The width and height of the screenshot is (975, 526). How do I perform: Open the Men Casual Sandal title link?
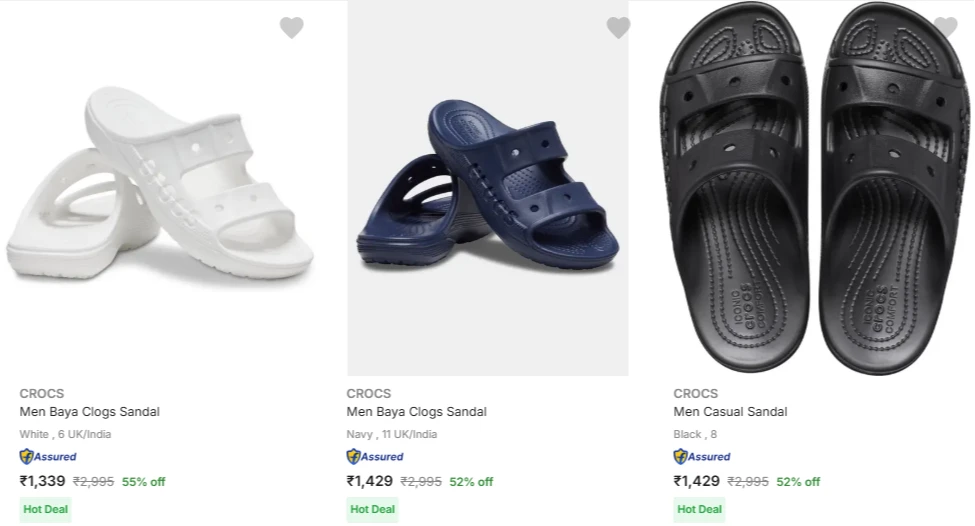tap(730, 412)
